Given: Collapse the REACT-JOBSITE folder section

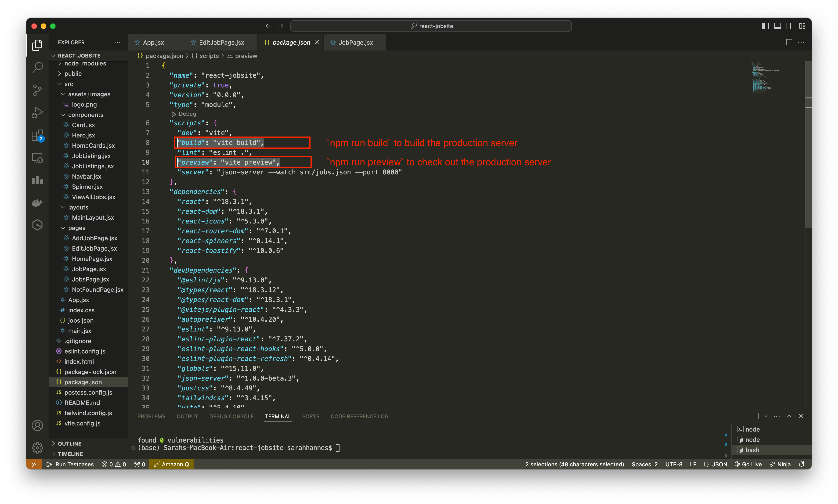Looking at the screenshot, I should (x=88, y=55).
